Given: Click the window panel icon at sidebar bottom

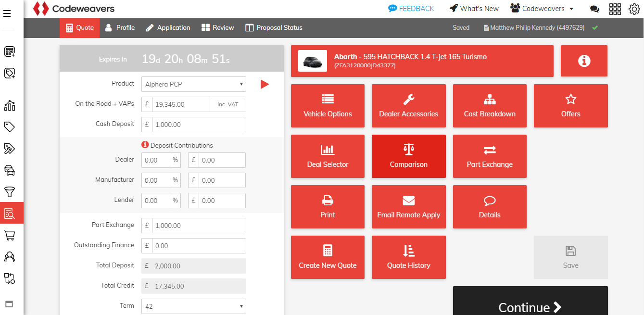Looking at the screenshot, I should click(x=9, y=304).
